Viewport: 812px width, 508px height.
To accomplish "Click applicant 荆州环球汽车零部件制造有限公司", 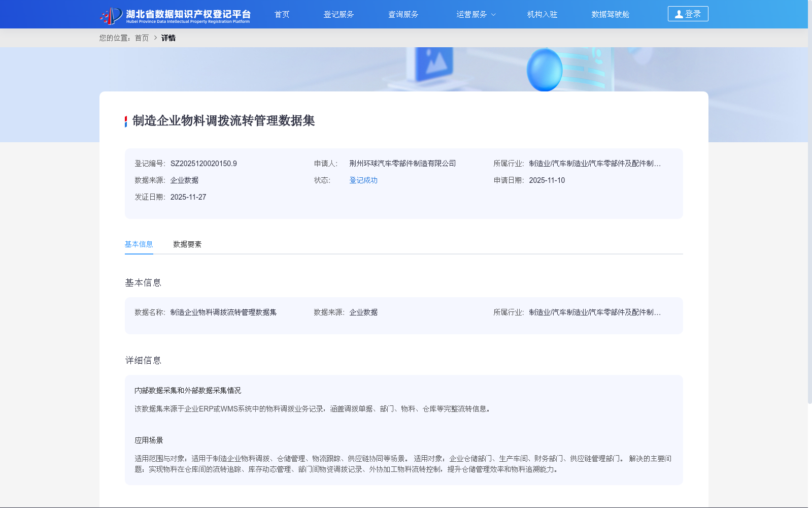I will coord(402,164).
